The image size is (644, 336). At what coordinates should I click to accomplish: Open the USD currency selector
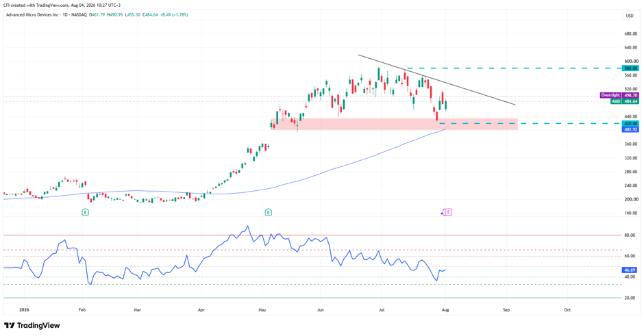(x=629, y=16)
